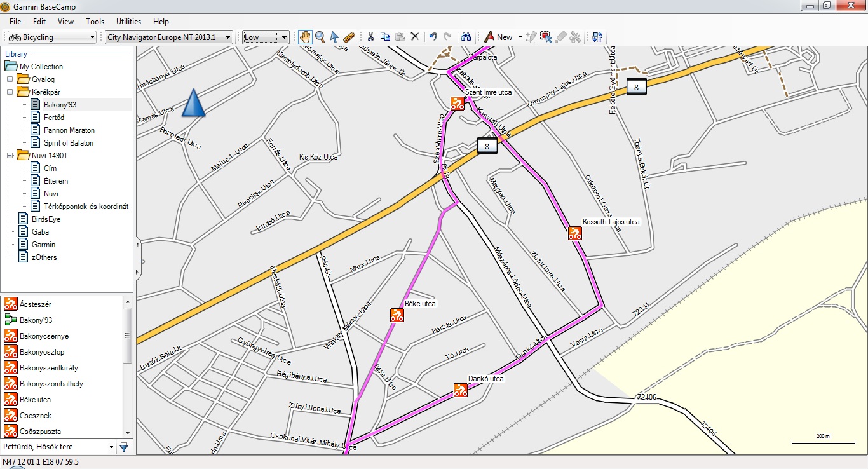Click the New button in toolbar

(x=498, y=37)
